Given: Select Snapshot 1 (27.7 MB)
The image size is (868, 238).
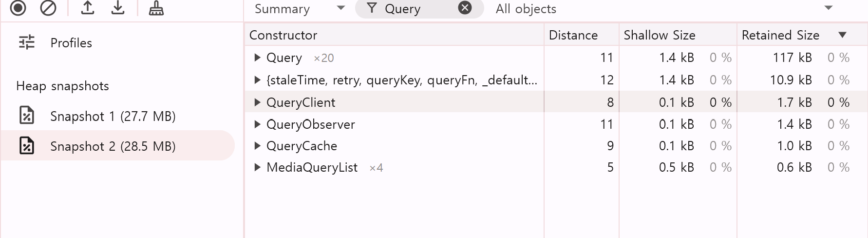Looking at the screenshot, I should (113, 116).
